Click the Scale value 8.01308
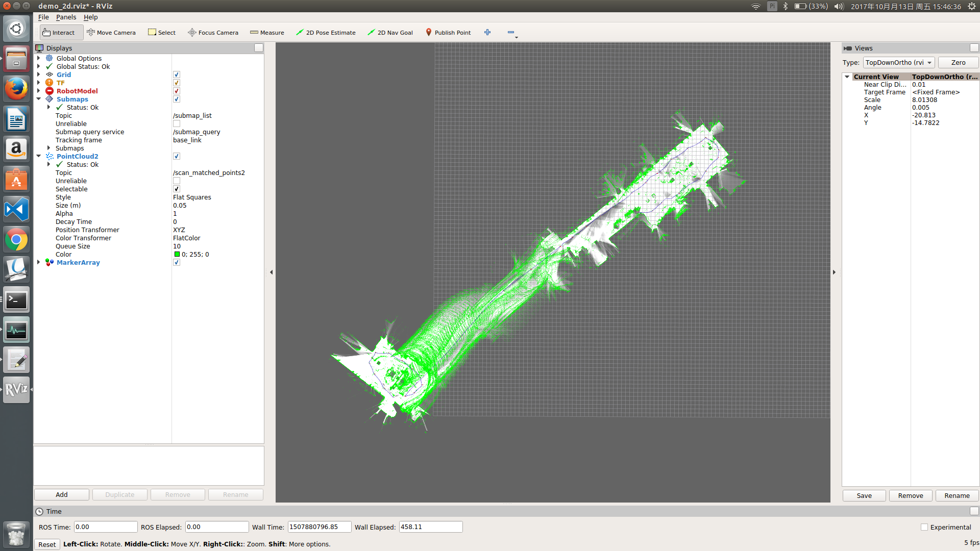The height and width of the screenshot is (551, 980). 924,99
